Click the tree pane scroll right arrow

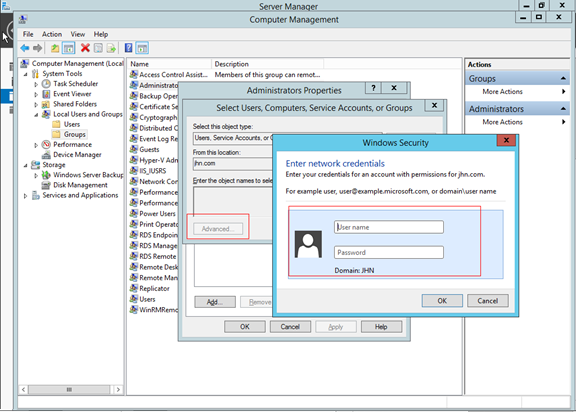118,389
